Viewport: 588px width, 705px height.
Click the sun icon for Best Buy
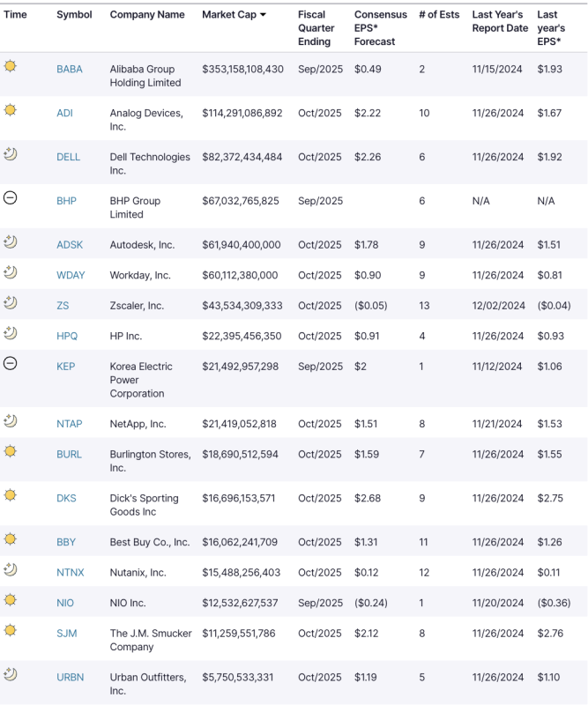tap(11, 539)
